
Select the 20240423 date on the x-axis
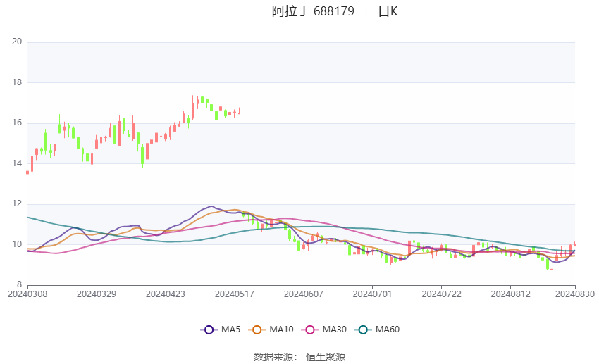click(x=166, y=292)
